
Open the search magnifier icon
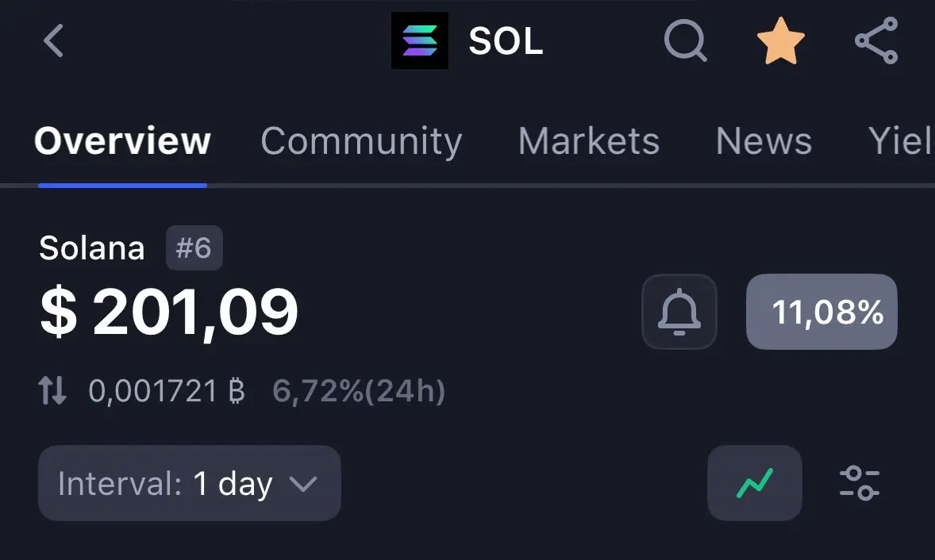pyautogui.click(x=685, y=40)
